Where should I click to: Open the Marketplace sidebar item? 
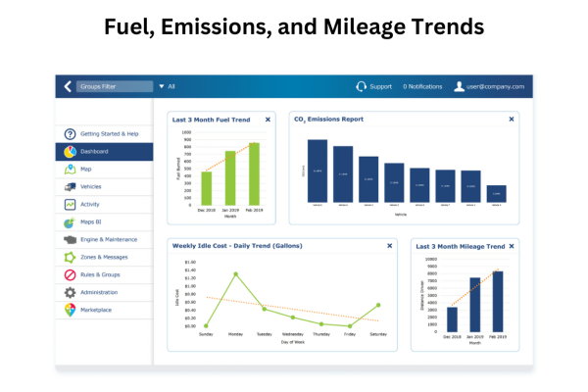coord(96,310)
